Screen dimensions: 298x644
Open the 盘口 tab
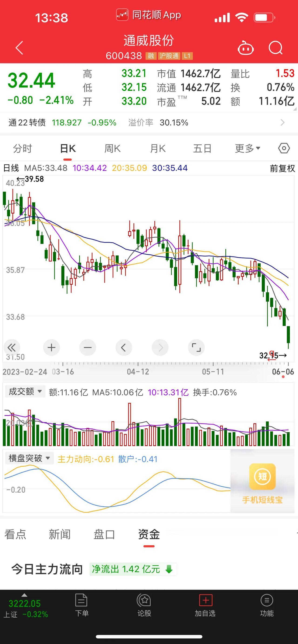point(104,534)
